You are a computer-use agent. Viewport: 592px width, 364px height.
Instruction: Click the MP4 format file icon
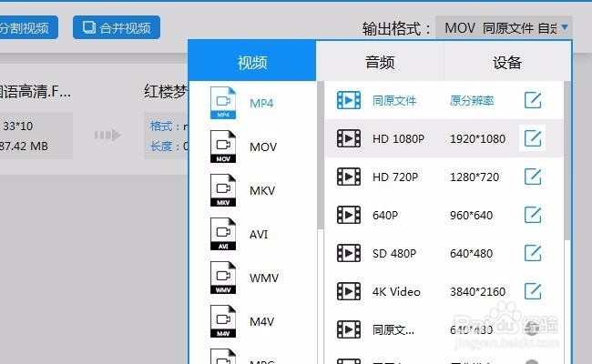(x=223, y=103)
